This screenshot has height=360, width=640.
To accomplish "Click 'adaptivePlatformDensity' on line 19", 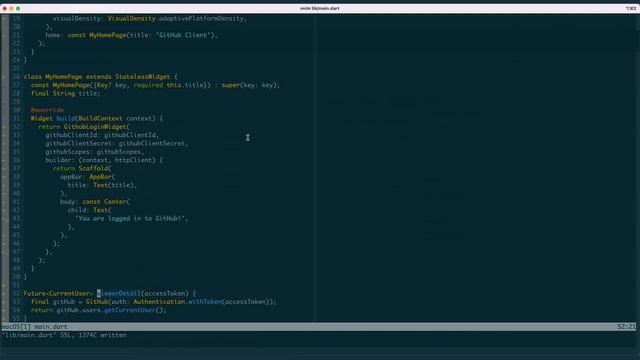I will (x=201, y=18).
